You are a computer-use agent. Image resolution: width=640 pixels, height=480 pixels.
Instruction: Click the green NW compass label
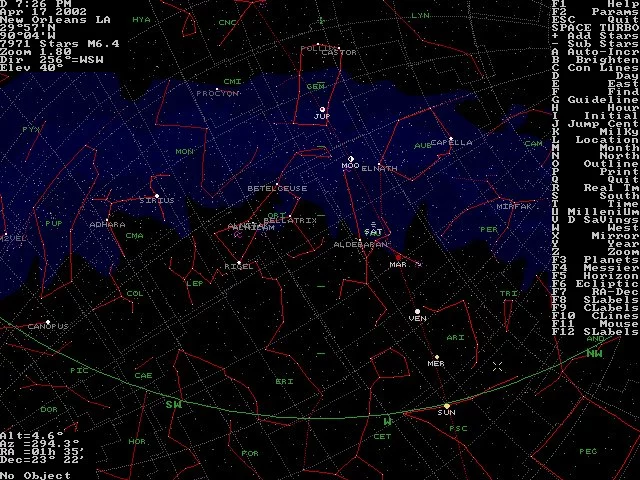point(594,353)
